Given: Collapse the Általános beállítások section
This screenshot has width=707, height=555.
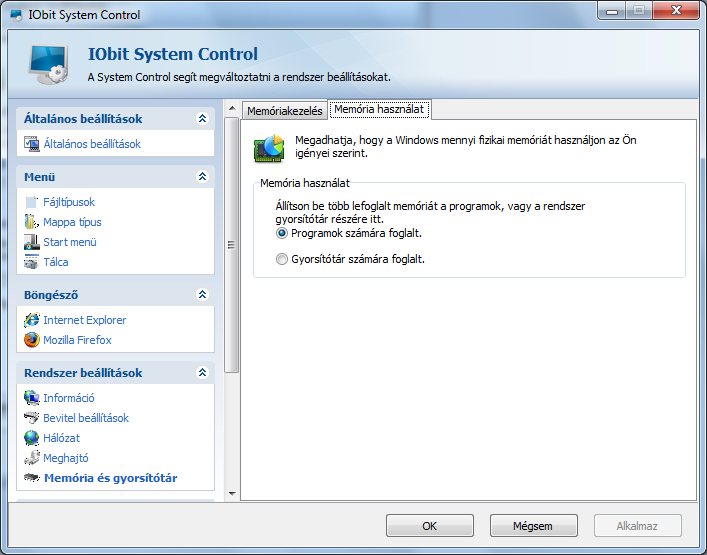Looking at the screenshot, I should coord(202,119).
